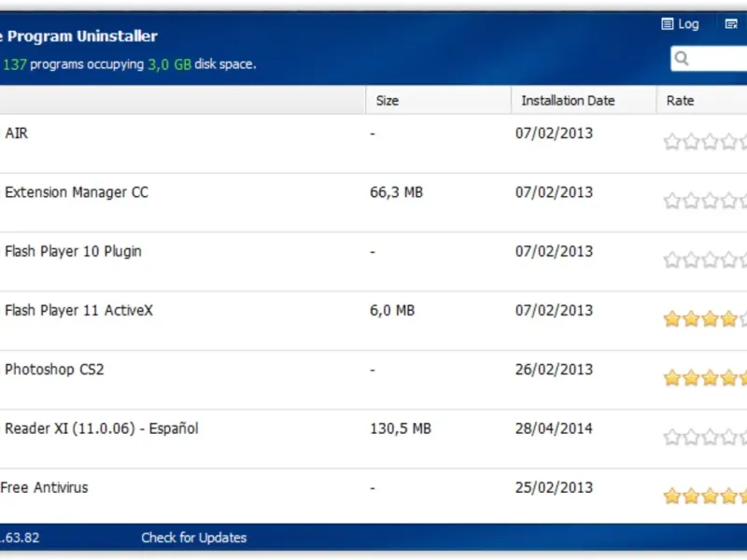Rate Flash Player 10 Plugin one star
This screenshot has height=560, width=747.
pos(671,259)
